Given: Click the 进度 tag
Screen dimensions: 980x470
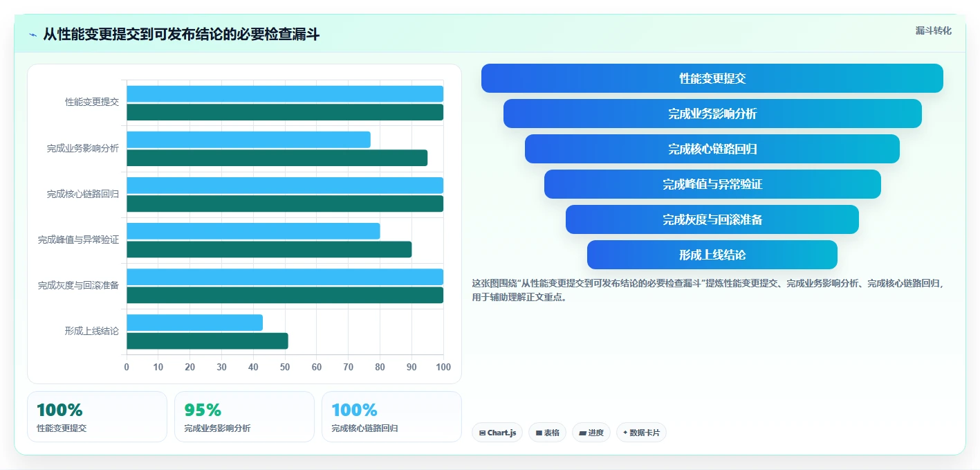Looking at the screenshot, I should pyautogui.click(x=591, y=433).
